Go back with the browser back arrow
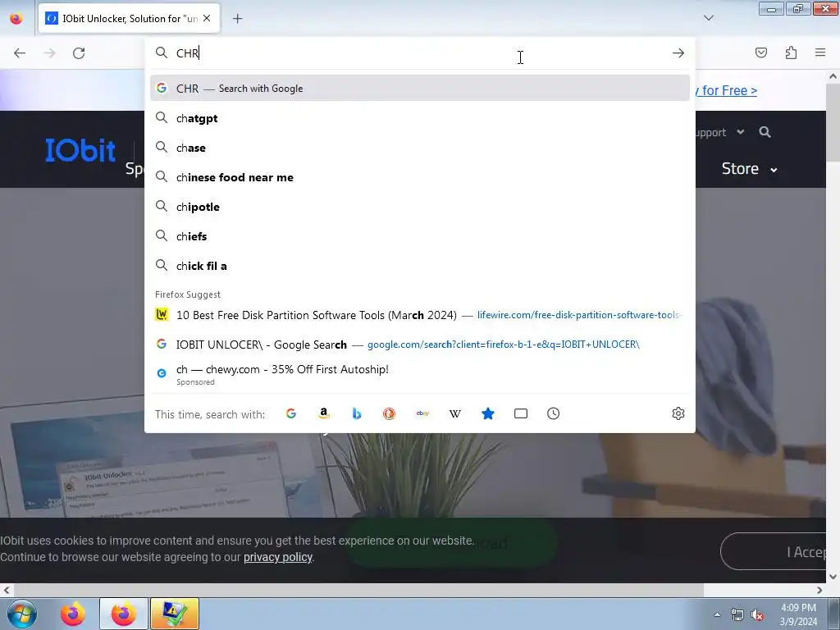 [x=20, y=53]
